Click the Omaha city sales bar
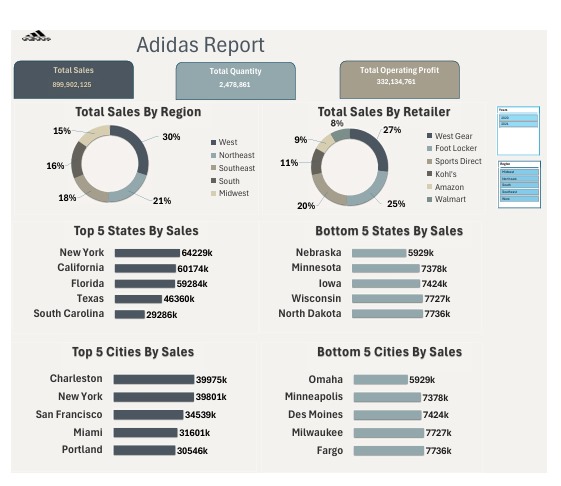The width and height of the screenshot is (561, 486). (381, 379)
